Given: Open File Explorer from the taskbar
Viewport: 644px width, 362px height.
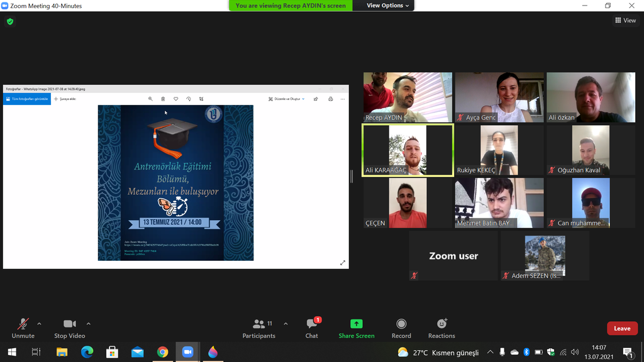Looking at the screenshot, I should (62, 353).
